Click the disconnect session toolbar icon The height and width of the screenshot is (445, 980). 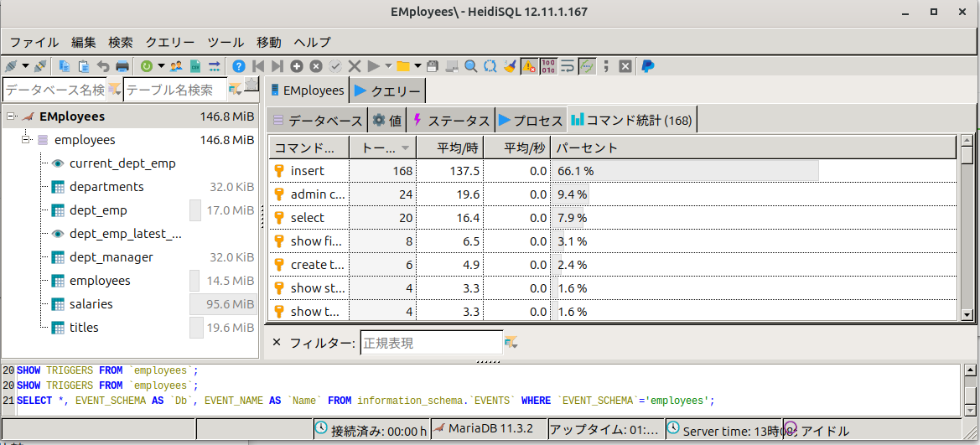tap(40, 65)
